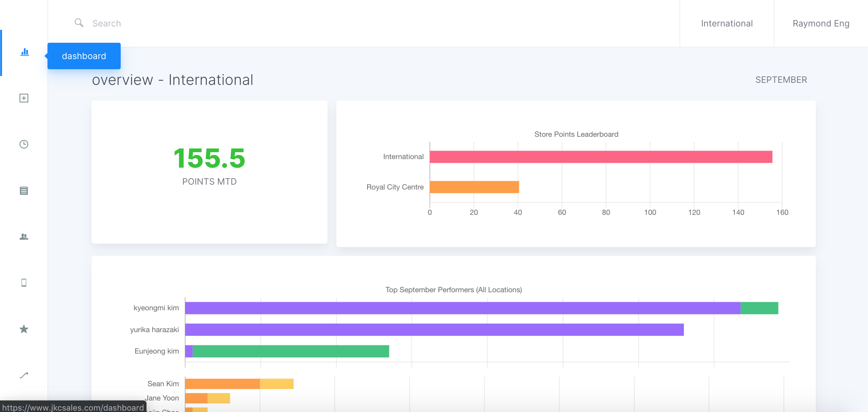Click kyeongmi kim's purple bar segment
The height and width of the screenshot is (412, 868).
pos(463,308)
